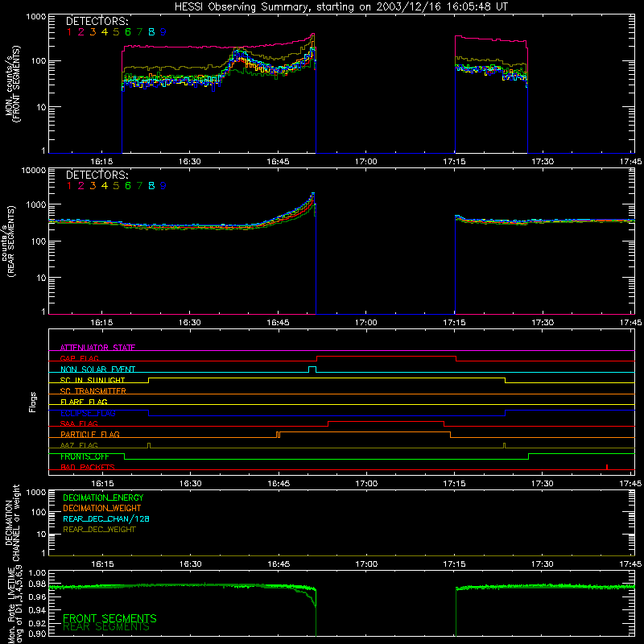Click 17:00 tick label under the Flags panel
The height and width of the screenshot is (644, 644).
pos(366,484)
